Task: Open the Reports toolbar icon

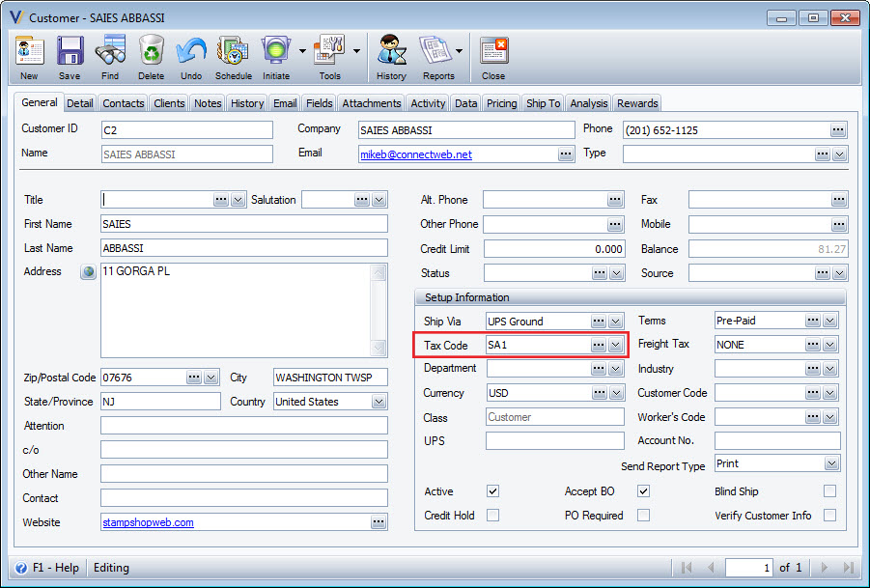Action: [436, 51]
